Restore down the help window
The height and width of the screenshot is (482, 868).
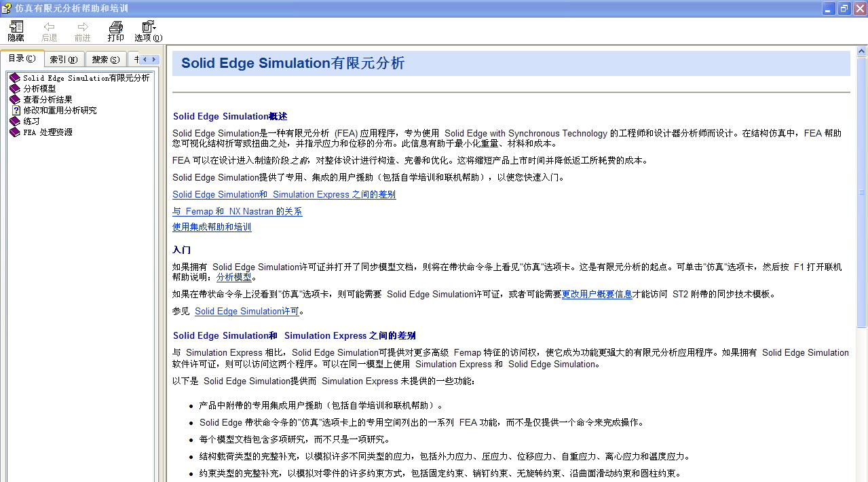(844, 8)
